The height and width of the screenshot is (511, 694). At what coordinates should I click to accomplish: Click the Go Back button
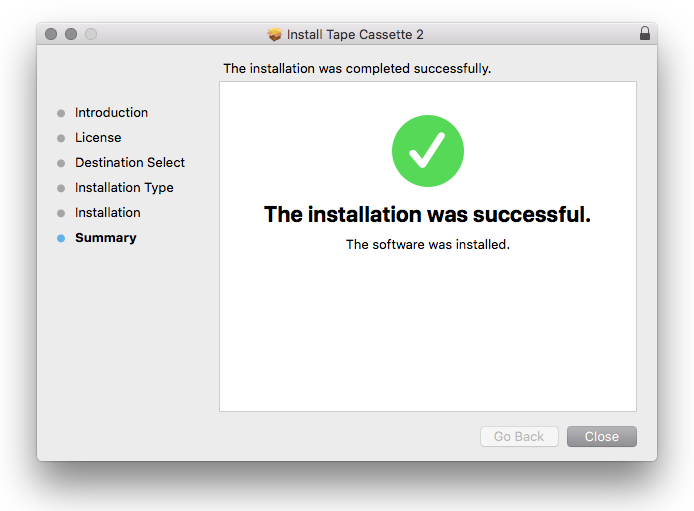coord(519,437)
